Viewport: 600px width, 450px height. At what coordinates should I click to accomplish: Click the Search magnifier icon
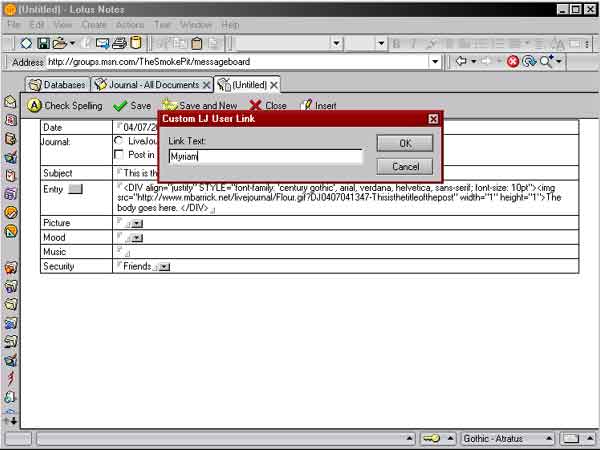pos(546,61)
